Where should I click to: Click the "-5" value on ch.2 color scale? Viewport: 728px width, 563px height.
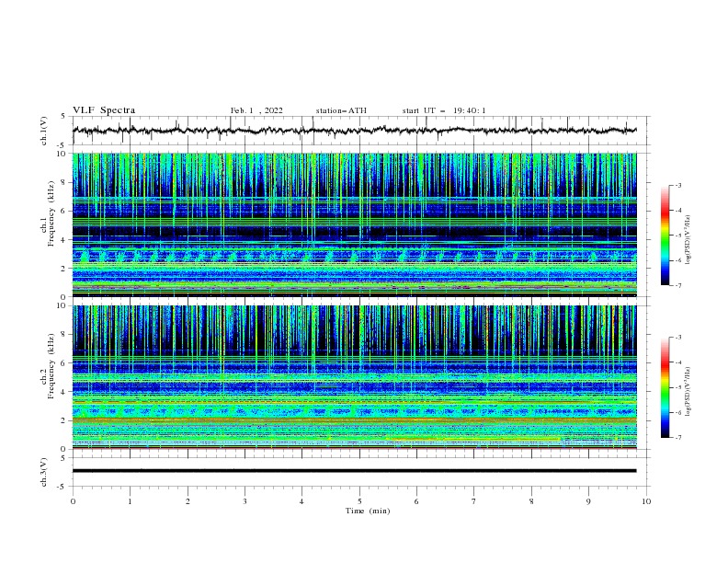678,387
